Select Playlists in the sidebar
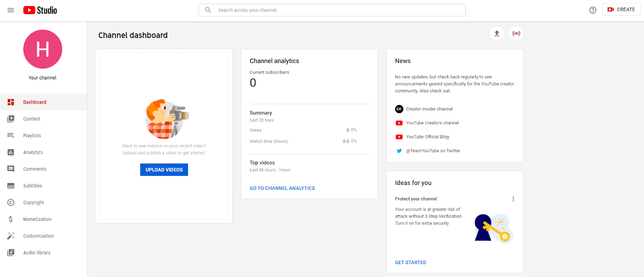644x277 pixels. tap(32, 135)
